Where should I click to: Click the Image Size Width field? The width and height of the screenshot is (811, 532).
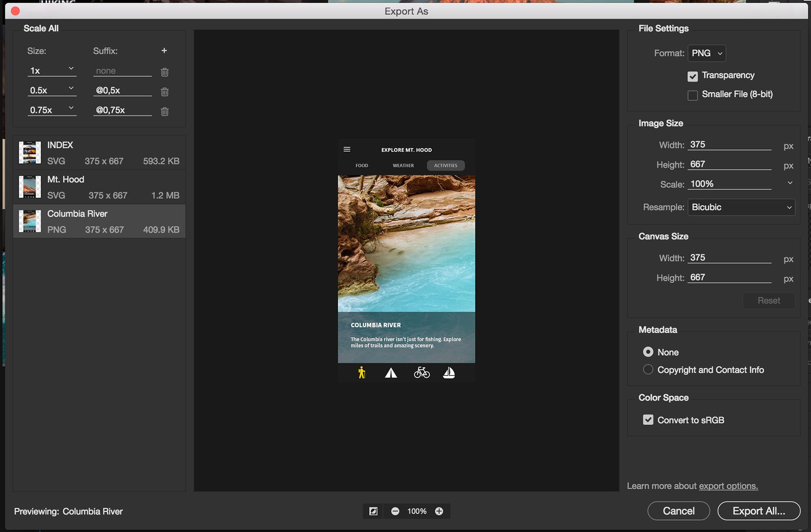(x=729, y=145)
